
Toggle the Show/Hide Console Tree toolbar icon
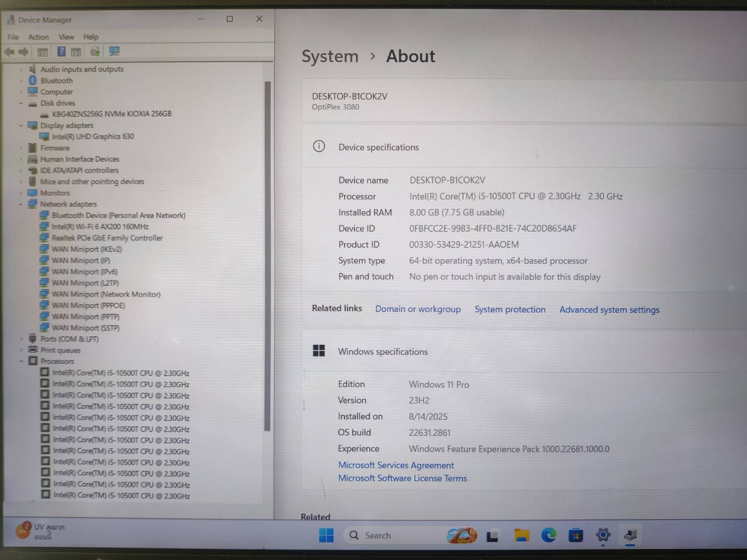click(42, 52)
